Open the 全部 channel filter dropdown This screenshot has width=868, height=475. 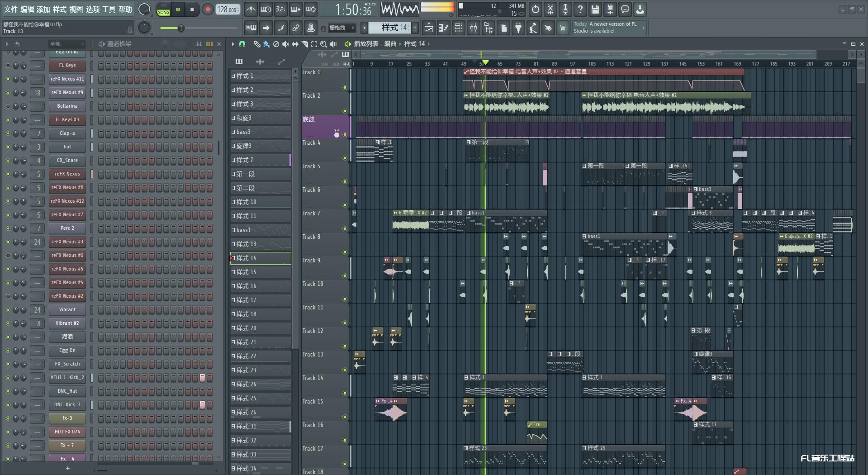tap(67, 44)
